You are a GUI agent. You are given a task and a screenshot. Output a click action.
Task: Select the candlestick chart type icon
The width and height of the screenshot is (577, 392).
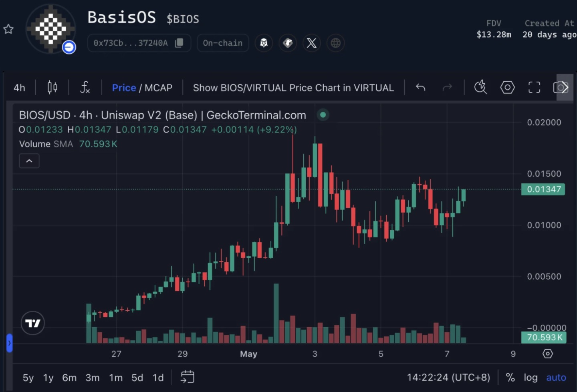(x=52, y=87)
